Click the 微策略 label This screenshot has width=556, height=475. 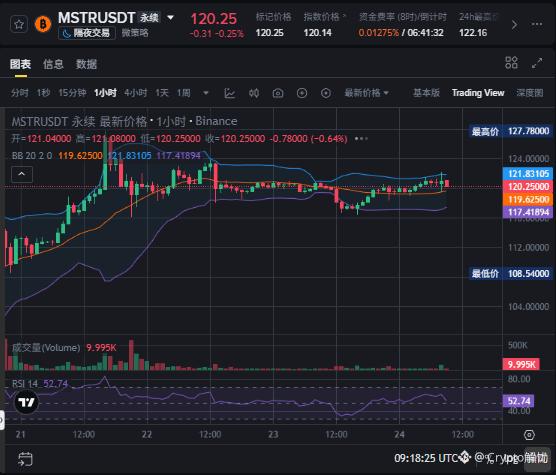135,33
